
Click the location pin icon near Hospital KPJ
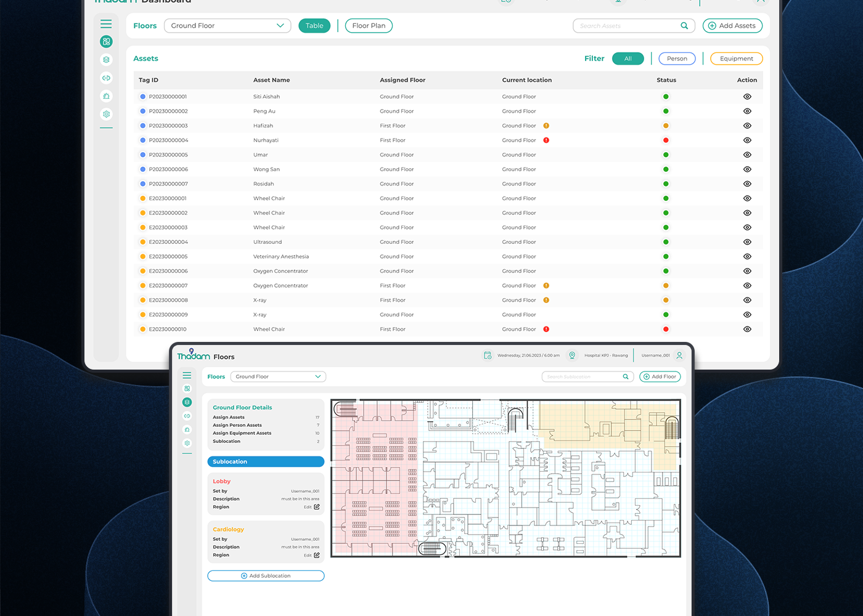572,355
